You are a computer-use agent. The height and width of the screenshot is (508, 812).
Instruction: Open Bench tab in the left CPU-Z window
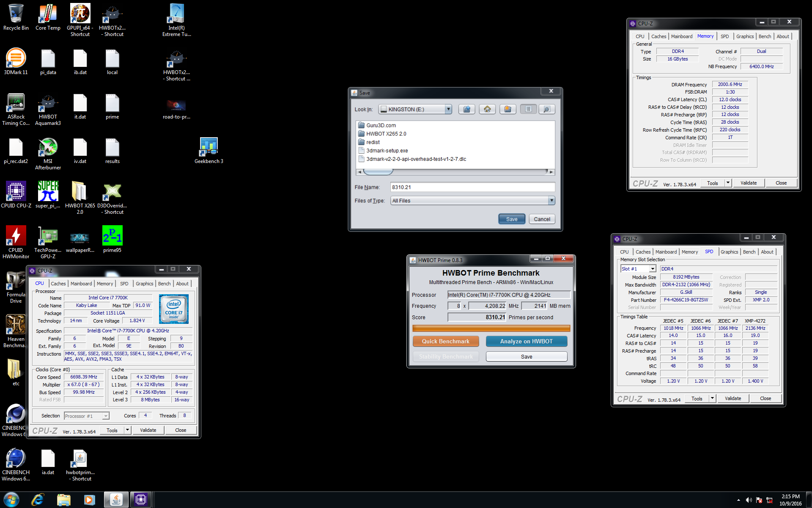(164, 284)
